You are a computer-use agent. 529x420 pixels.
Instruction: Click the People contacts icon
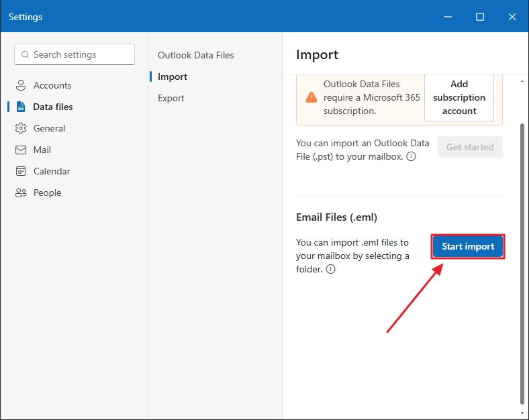(21, 193)
